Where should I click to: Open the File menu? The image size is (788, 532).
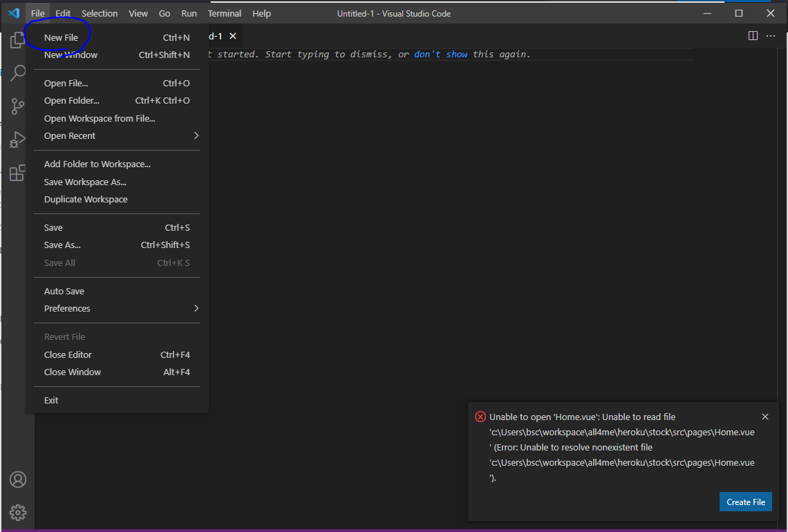(x=38, y=14)
